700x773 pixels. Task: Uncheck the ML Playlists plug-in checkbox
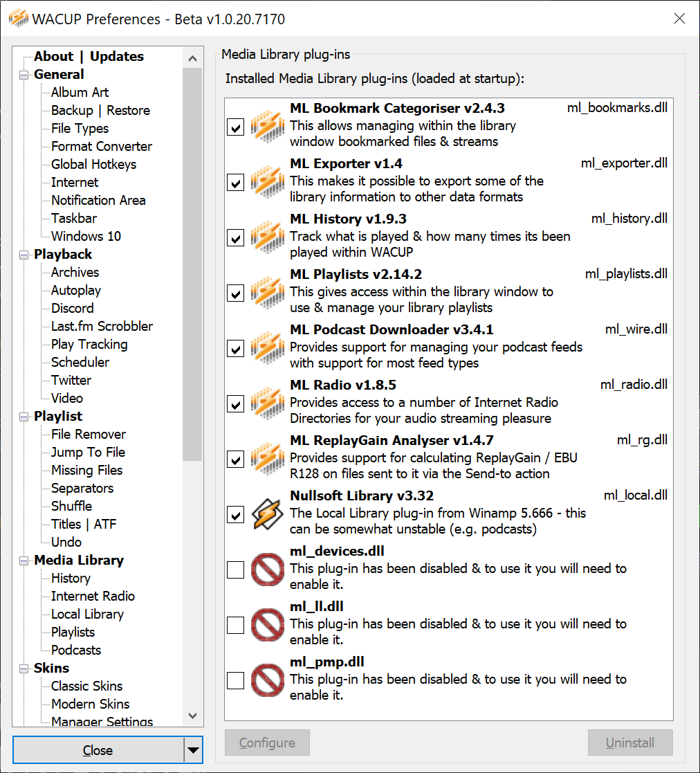(x=235, y=293)
